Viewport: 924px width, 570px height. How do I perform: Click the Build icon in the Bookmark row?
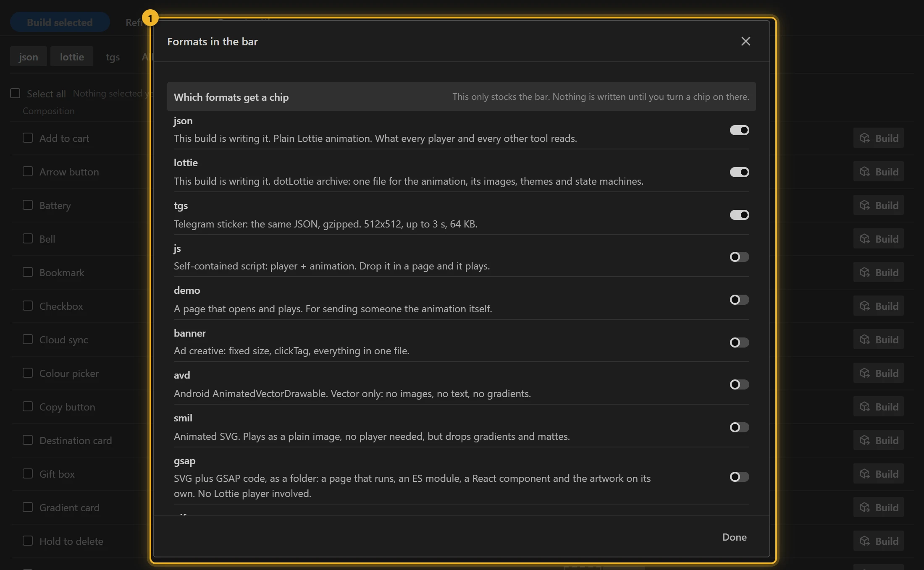pos(864,272)
